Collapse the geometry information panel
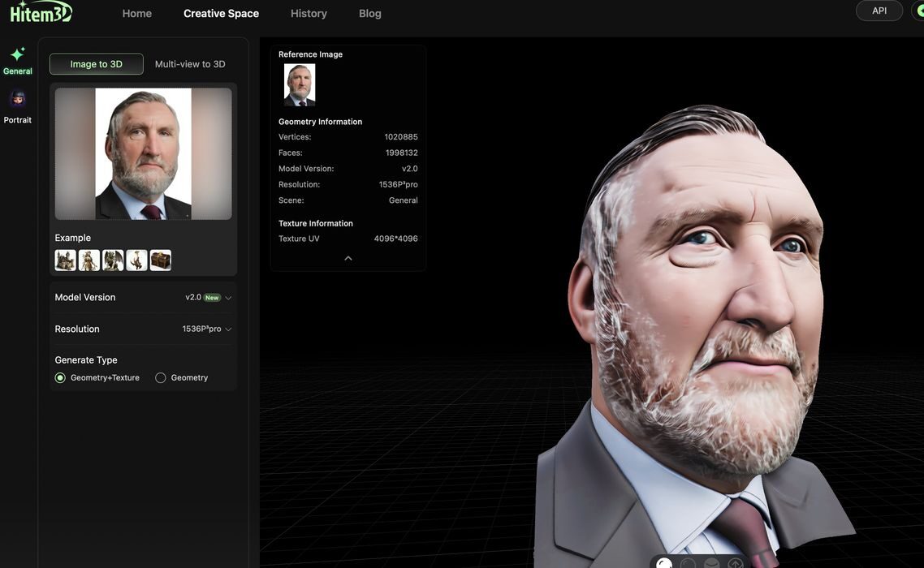 pyautogui.click(x=348, y=258)
